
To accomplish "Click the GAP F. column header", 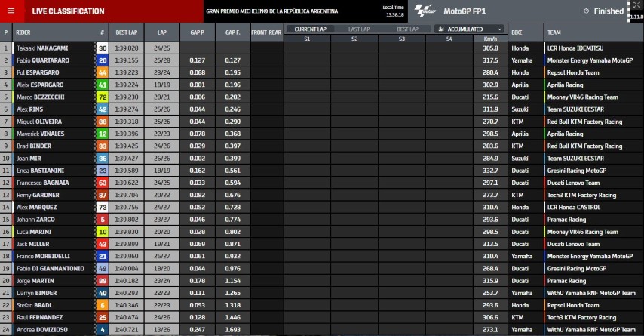I will pos(232,32).
